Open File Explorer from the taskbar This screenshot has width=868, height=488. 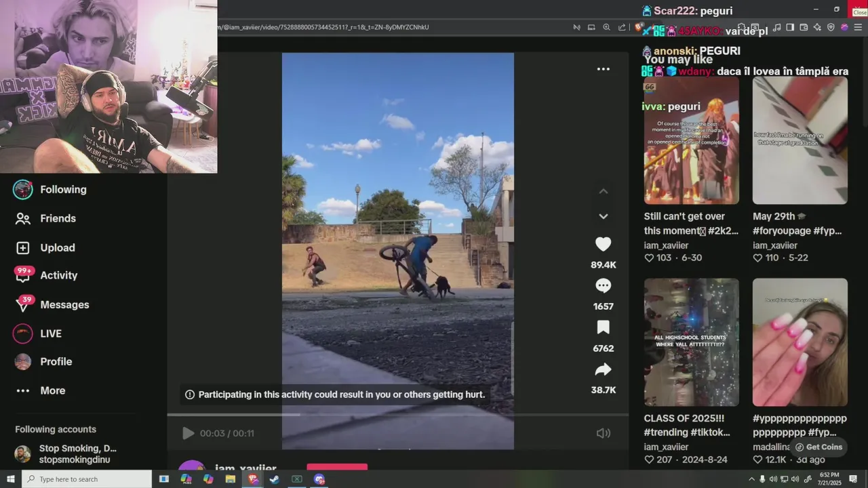click(231, 479)
